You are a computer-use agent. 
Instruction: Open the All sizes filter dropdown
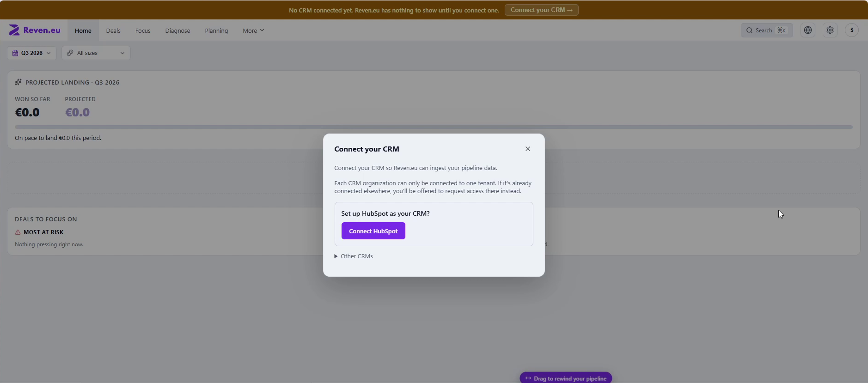96,53
